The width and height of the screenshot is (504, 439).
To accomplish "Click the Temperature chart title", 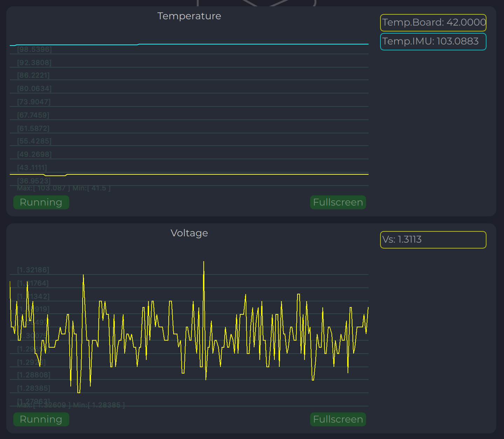I will tap(189, 16).
